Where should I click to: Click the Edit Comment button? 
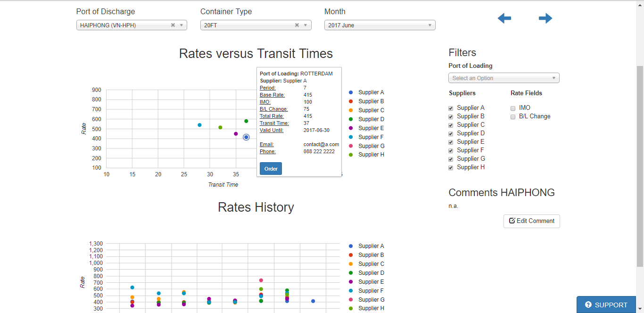[x=532, y=221]
